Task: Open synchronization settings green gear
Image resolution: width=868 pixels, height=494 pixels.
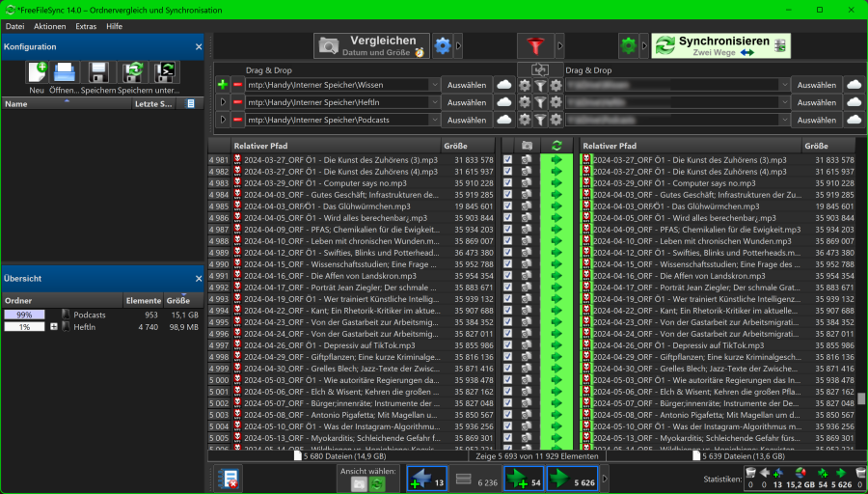Action: [x=628, y=46]
